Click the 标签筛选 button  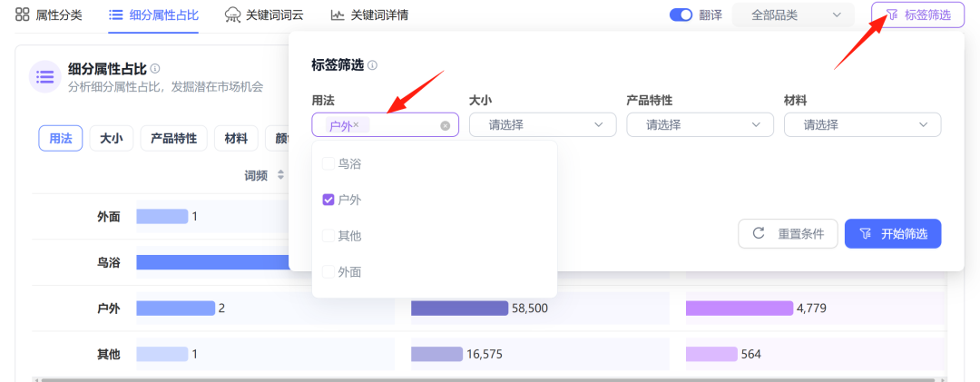click(x=917, y=15)
